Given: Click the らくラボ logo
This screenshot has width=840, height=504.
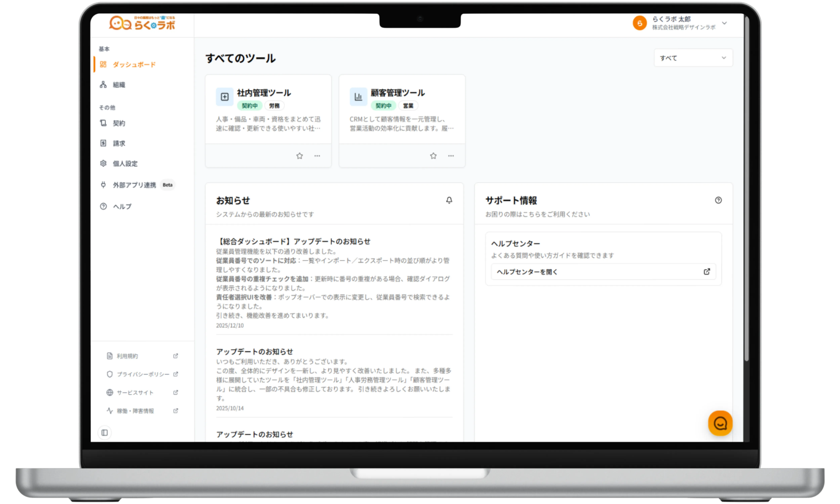Looking at the screenshot, I should point(142,23).
